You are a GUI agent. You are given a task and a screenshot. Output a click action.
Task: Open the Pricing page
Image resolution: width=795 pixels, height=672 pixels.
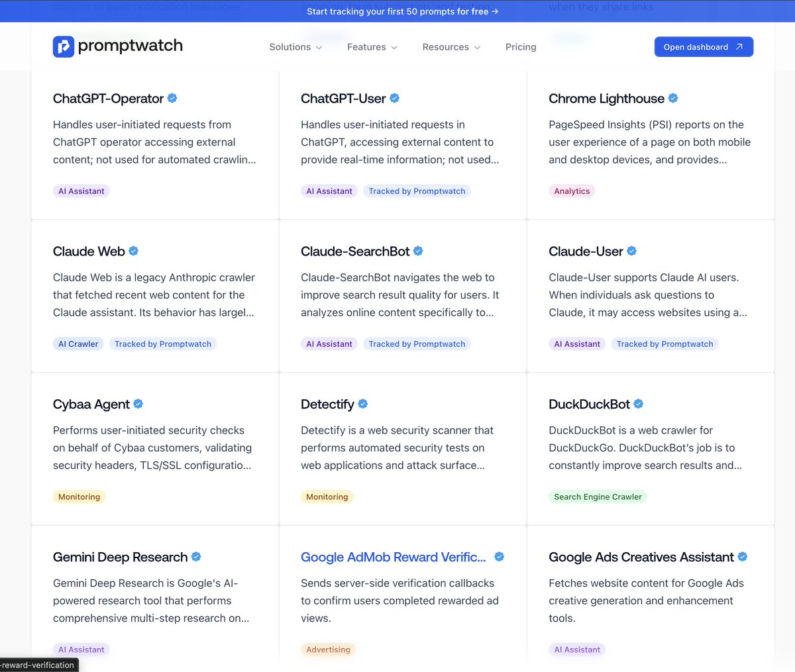(521, 47)
